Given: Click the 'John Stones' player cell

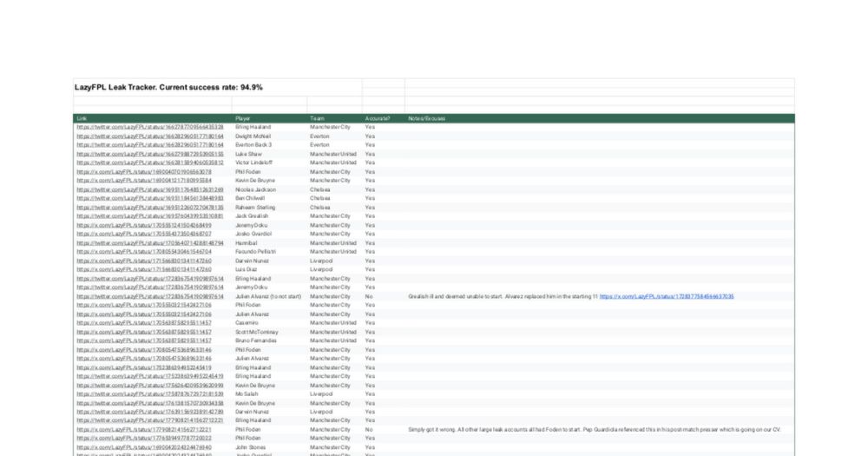Looking at the screenshot, I should (250, 447).
